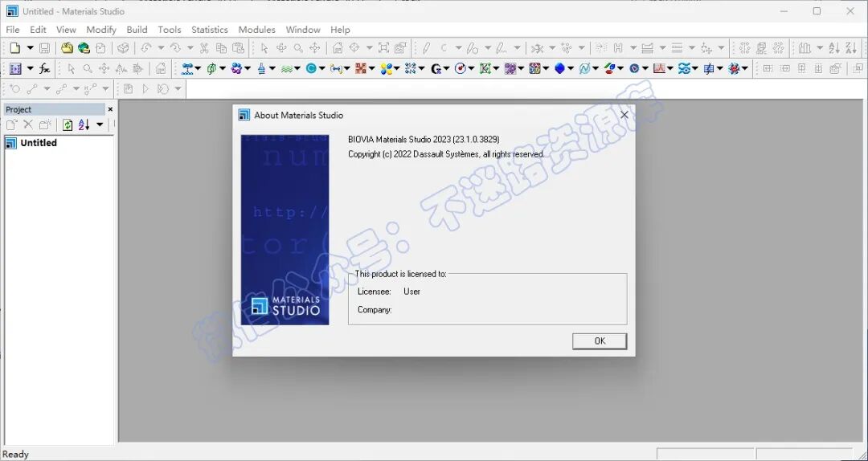Screen dimensions: 868x461
Task: Open the Modify menu
Action: click(101, 30)
